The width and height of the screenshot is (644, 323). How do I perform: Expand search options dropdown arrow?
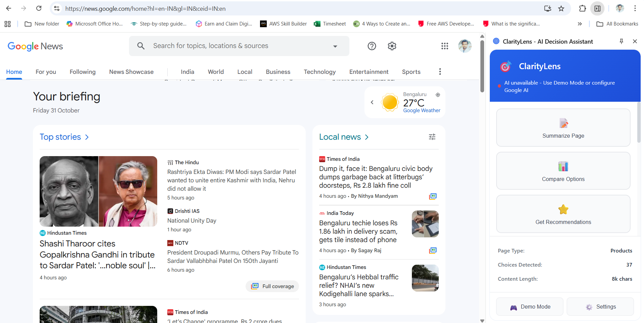pyautogui.click(x=335, y=46)
